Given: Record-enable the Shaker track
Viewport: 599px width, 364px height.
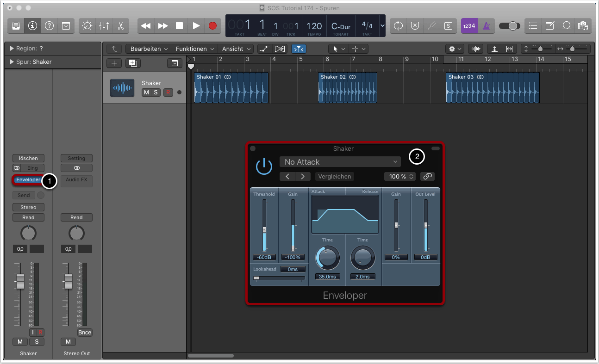Looking at the screenshot, I should point(168,93).
